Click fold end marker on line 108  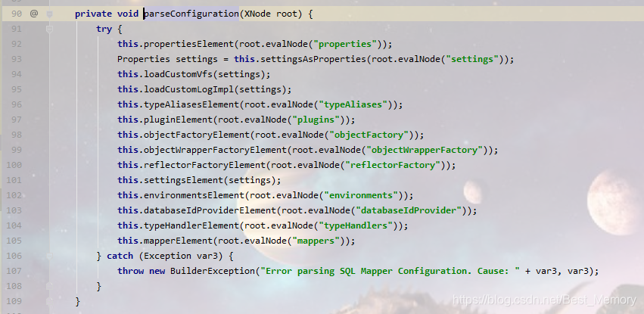[x=49, y=286]
